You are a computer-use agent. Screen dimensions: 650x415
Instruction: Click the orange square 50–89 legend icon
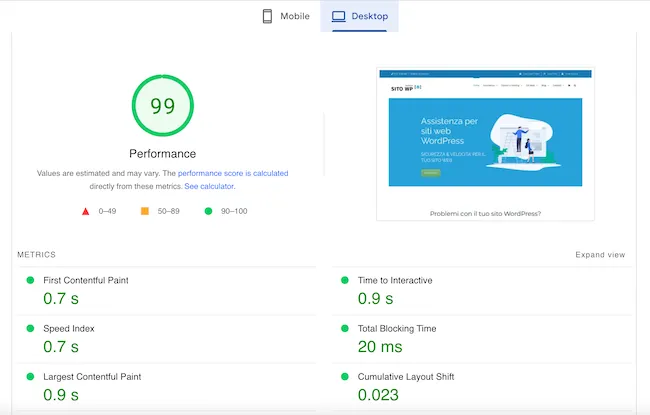pos(144,211)
